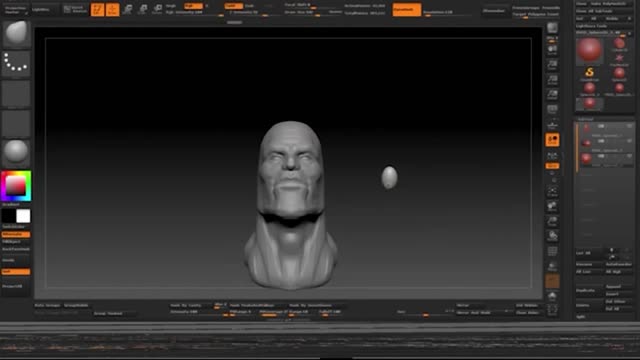Select the SimpleBrush golden S tool

coord(589,73)
